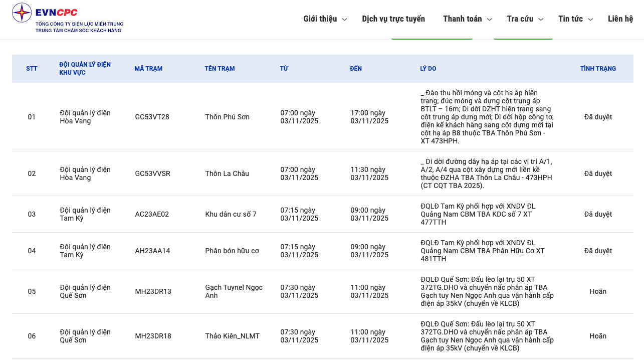Select the Thôn La Châu station name
Screen dimensions: 644x360
227,173
